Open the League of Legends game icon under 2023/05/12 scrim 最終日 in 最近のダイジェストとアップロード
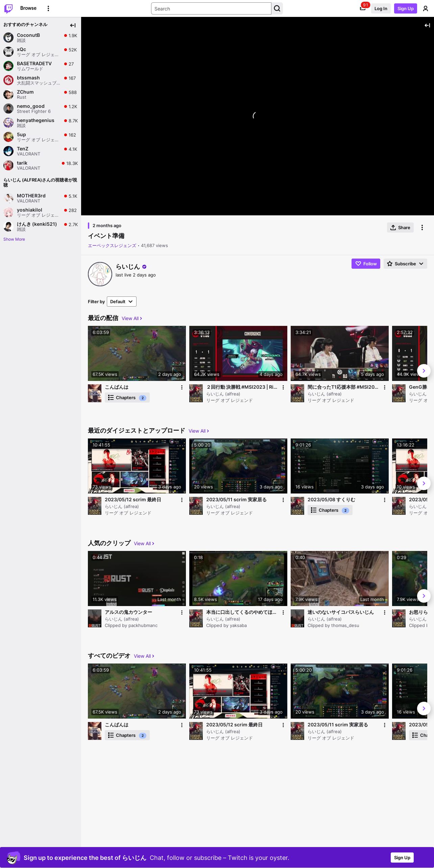Screen dimensions: 434x868 (x=95, y=506)
